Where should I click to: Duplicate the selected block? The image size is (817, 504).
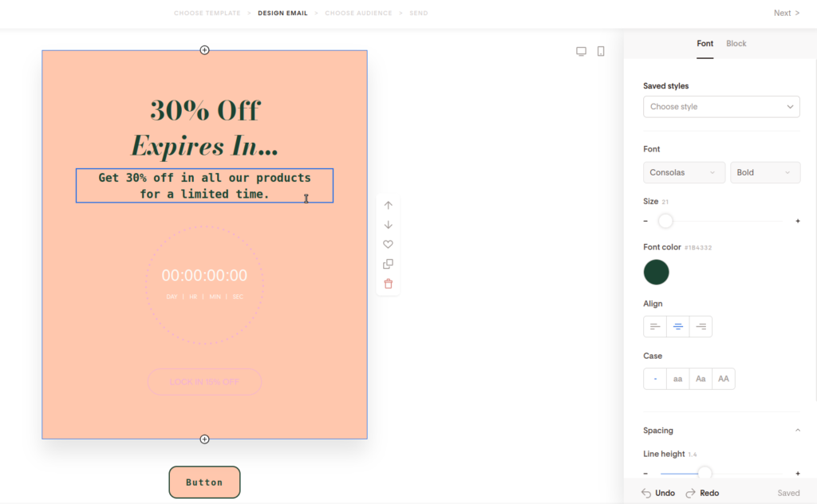coord(389,264)
